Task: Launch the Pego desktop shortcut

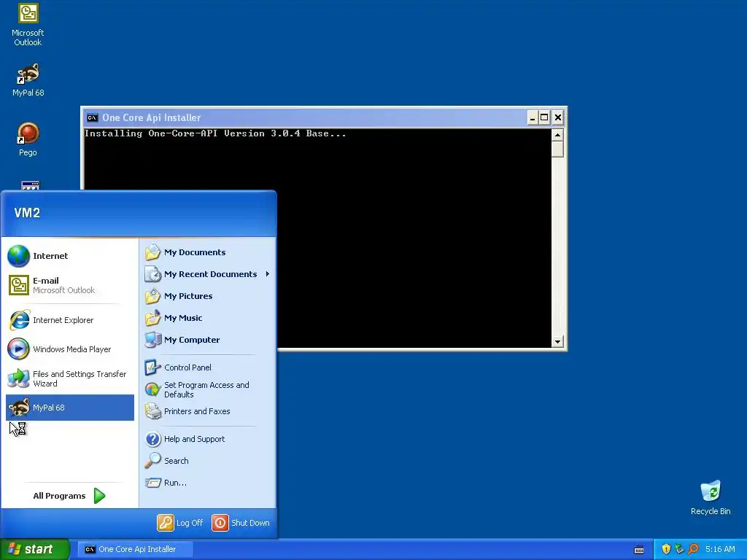Action: (28, 139)
